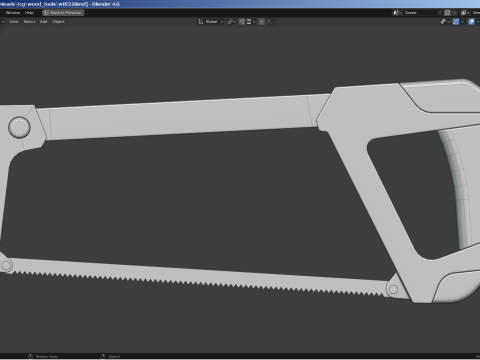Image resolution: width=480 pixels, height=360 pixels.
Task: Toggle viewport gizmos icon
Action: 456,22
